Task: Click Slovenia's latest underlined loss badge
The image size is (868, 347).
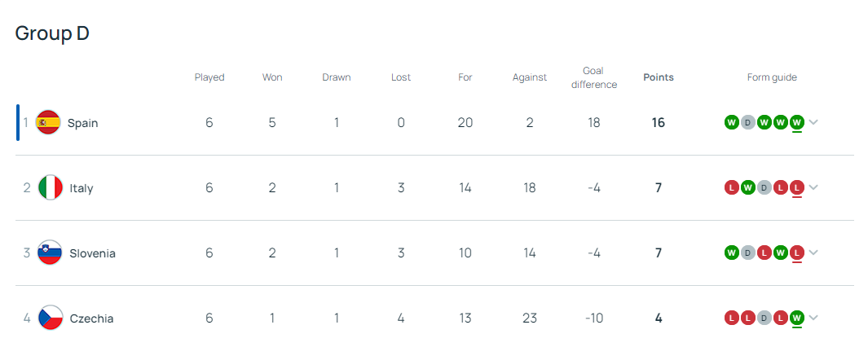Action: (797, 253)
